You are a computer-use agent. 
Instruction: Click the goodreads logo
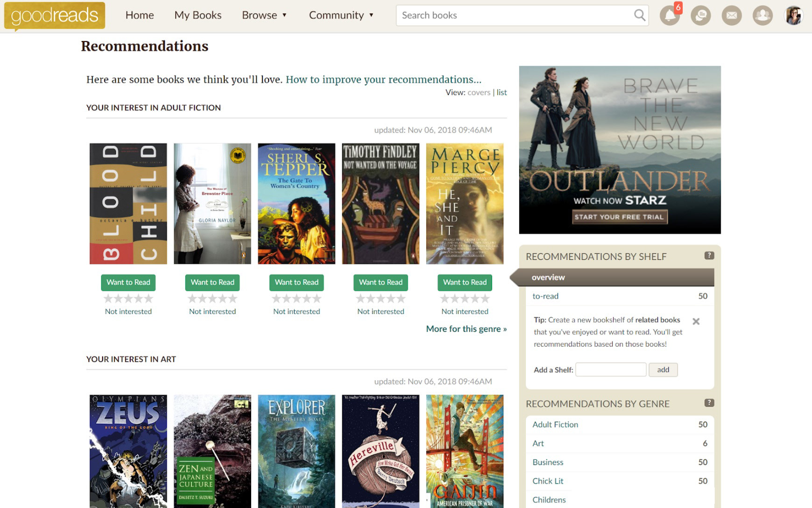click(x=55, y=16)
